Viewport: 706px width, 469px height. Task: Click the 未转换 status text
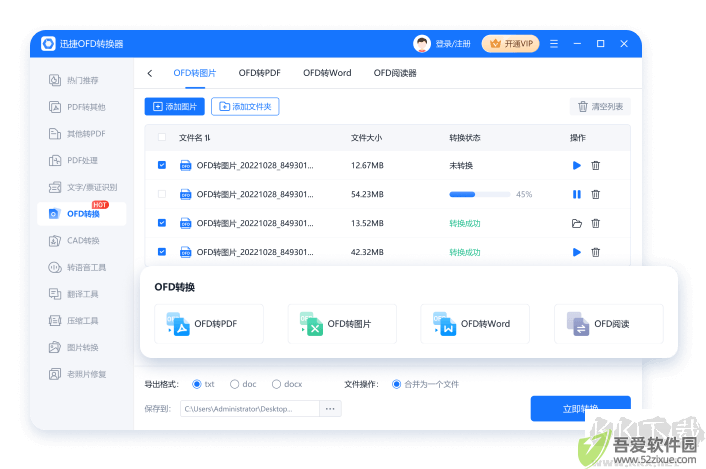[x=461, y=166]
